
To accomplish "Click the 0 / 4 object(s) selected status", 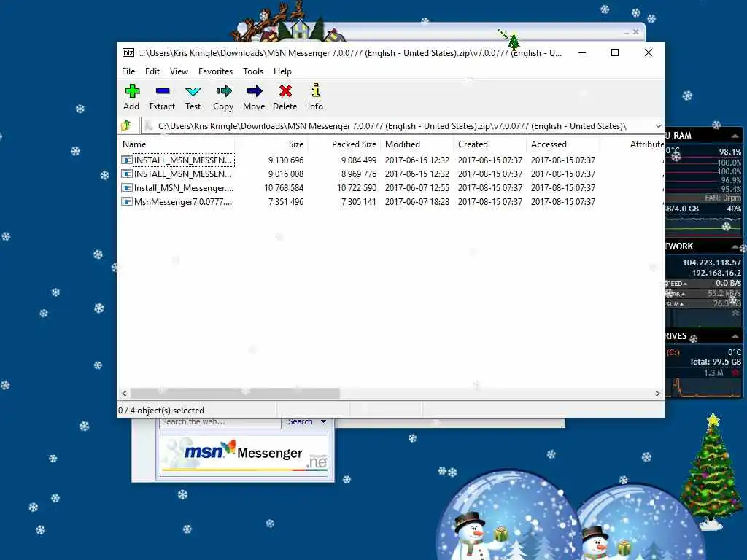I will click(x=161, y=411).
